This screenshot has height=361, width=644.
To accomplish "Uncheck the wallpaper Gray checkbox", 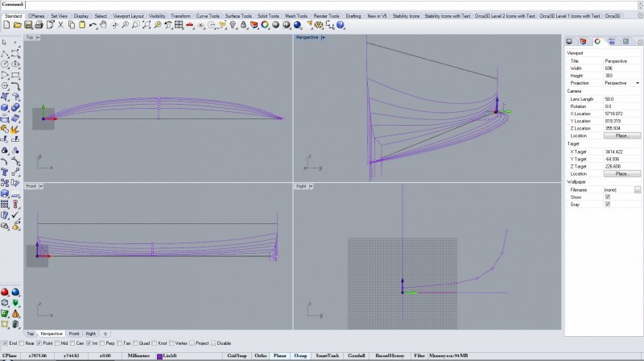I will coord(607,204).
